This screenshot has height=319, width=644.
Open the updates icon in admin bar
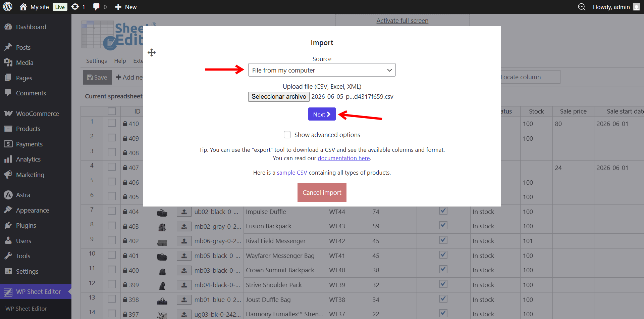click(x=75, y=7)
